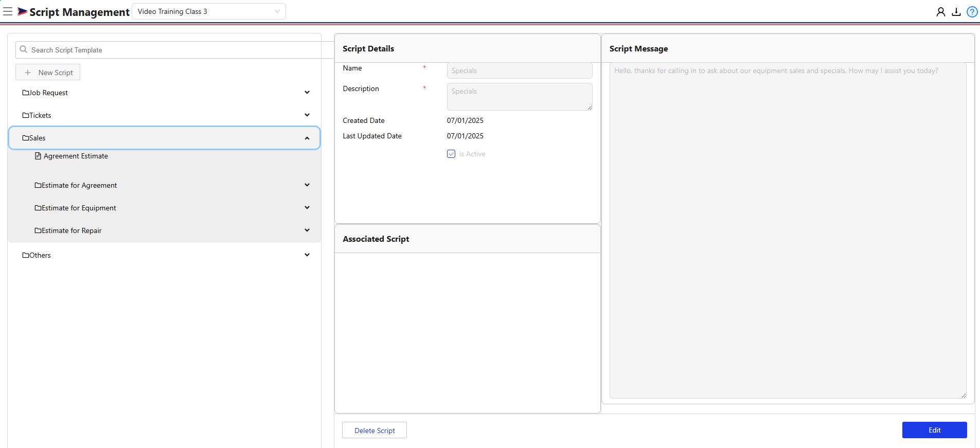This screenshot has height=448, width=980.
Task: Click the Description resize handle
Action: click(x=590, y=107)
